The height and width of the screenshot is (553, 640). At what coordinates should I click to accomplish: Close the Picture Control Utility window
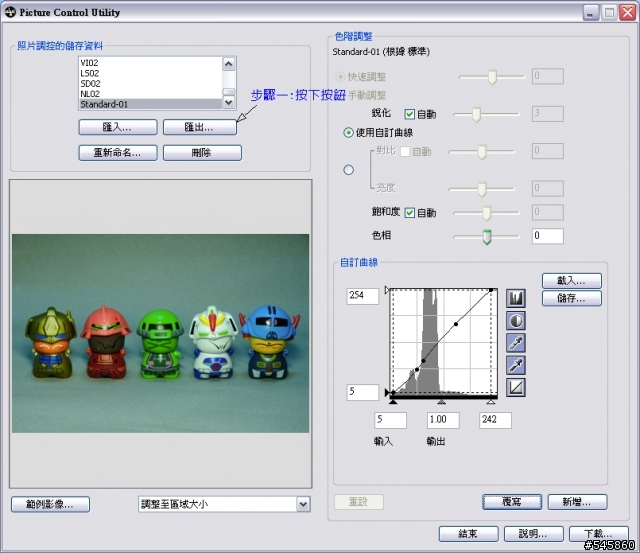click(x=627, y=13)
